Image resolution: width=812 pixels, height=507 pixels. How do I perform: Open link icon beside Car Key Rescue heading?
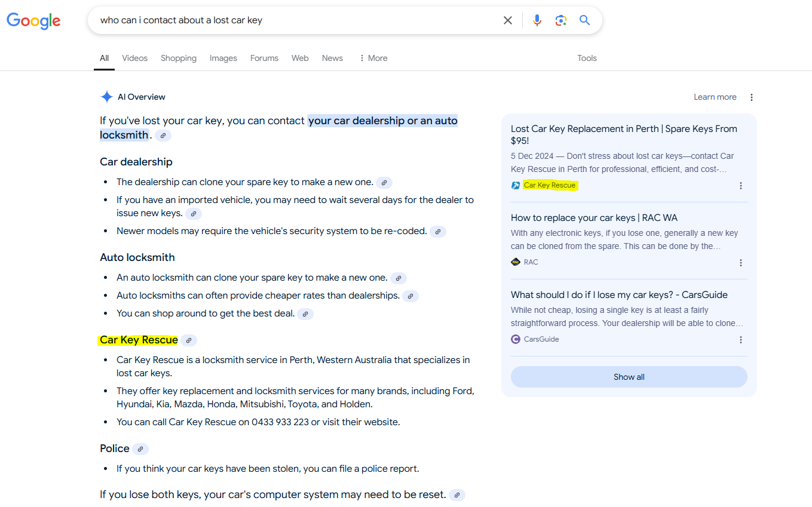pyautogui.click(x=189, y=340)
